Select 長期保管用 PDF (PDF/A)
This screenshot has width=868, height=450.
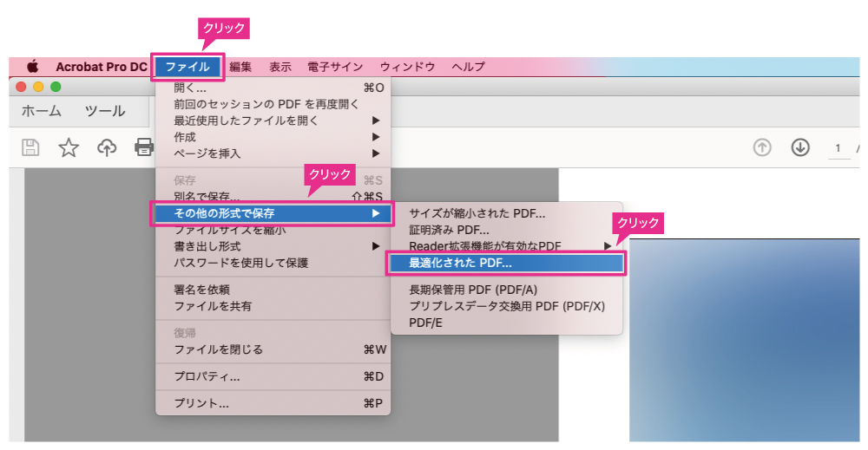click(507, 290)
